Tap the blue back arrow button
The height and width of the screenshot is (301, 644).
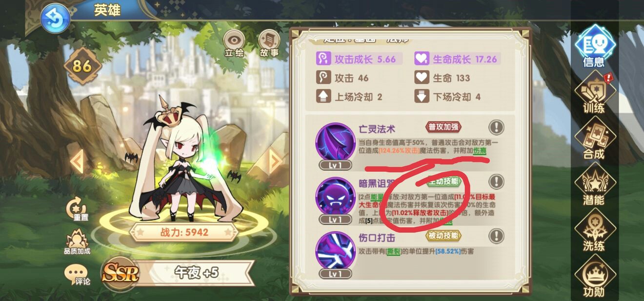[x=55, y=18]
